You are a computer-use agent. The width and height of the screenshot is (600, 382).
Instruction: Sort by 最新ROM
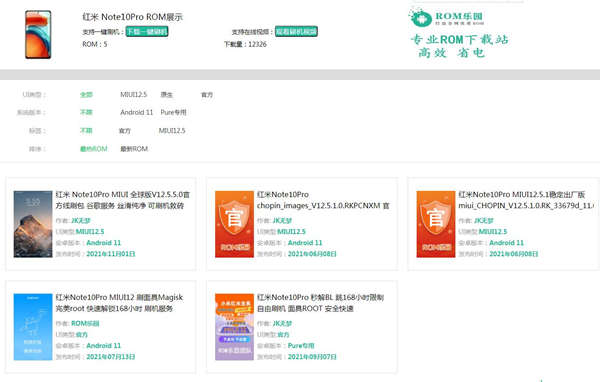(134, 149)
